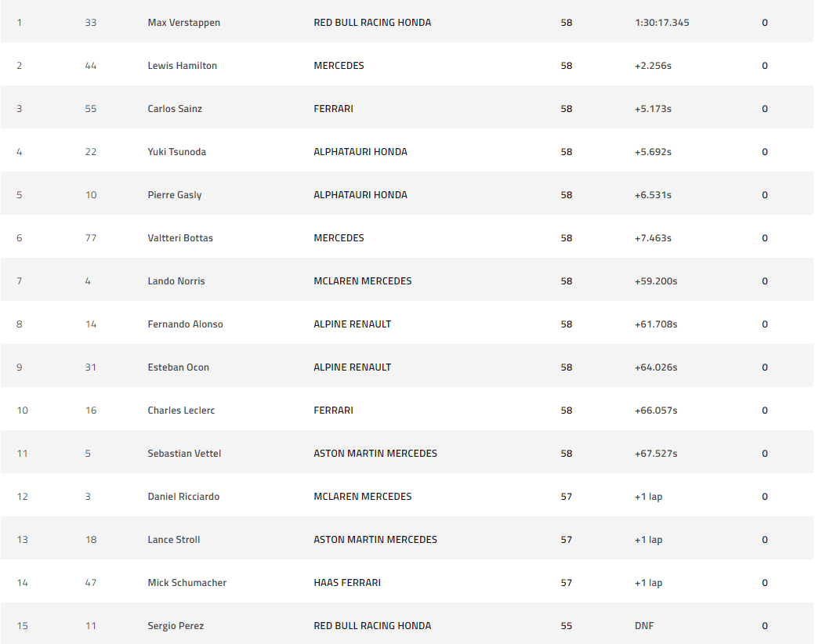
Task: Select car number 77 cell
Action: 91,238
